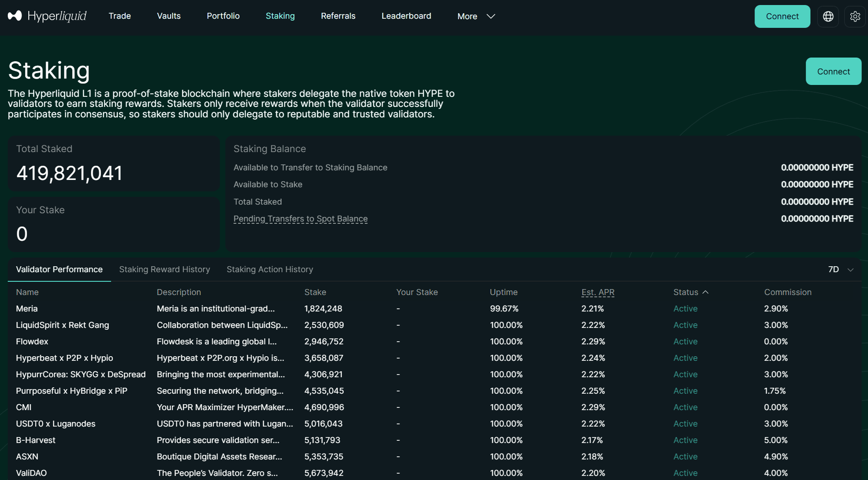Screen dimensions: 868x480
Task: Expand the More menu chevron arrow
Action: [x=490, y=16]
